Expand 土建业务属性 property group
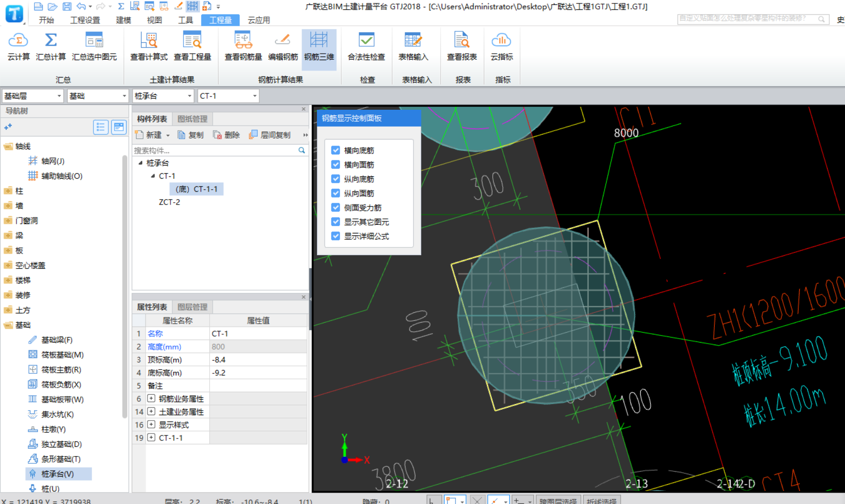Viewport: 845px width, 504px height. (151, 411)
